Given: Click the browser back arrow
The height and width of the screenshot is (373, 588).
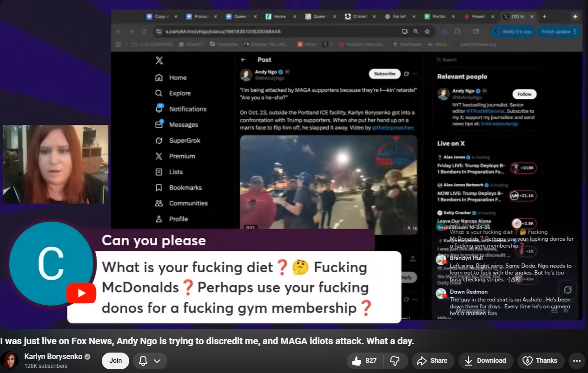Looking at the screenshot, I should coord(119,32).
